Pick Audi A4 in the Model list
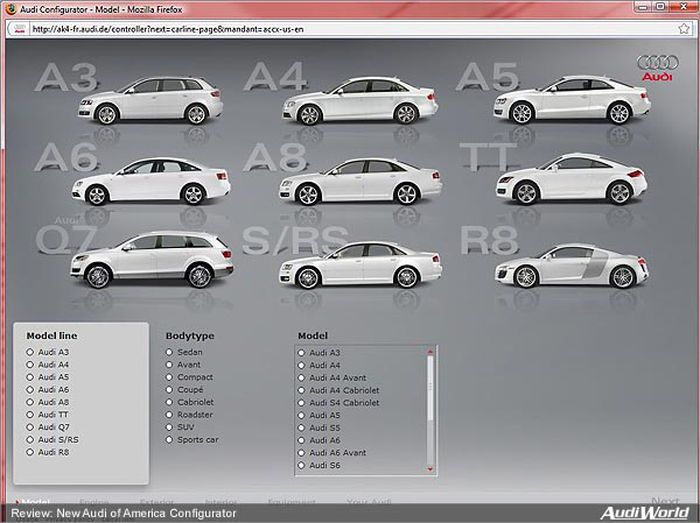This screenshot has width=700, height=523. (x=319, y=365)
